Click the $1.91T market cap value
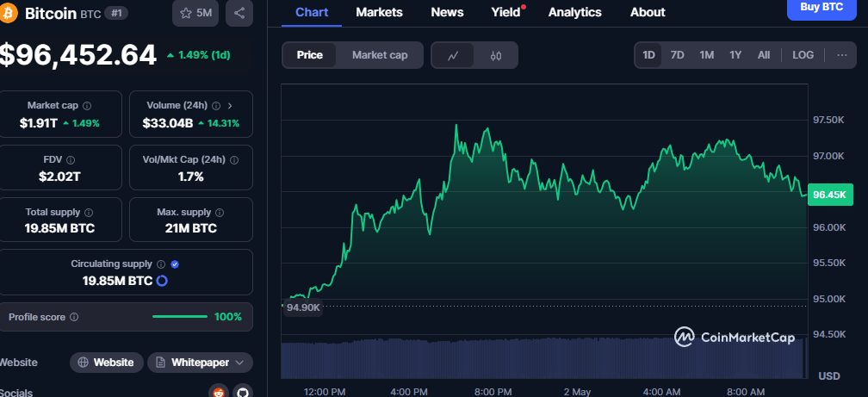This screenshot has width=868, height=397. pyautogui.click(x=38, y=123)
